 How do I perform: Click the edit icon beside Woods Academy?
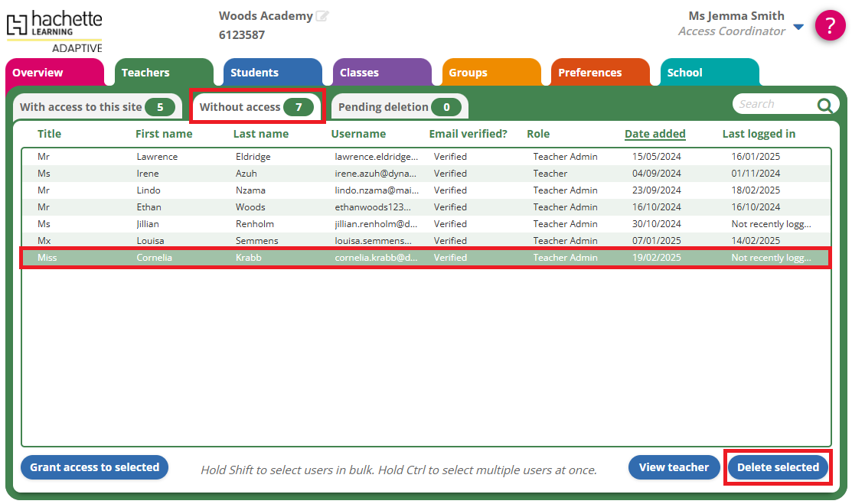[x=322, y=16]
